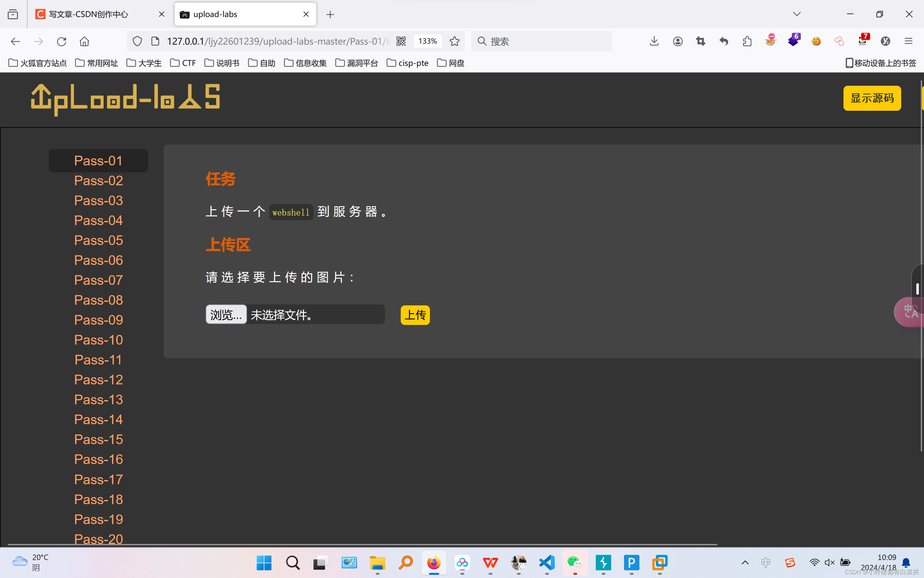Viewport: 924px width, 578px height.
Task: Close the upload-labs tab
Action: tap(306, 14)
